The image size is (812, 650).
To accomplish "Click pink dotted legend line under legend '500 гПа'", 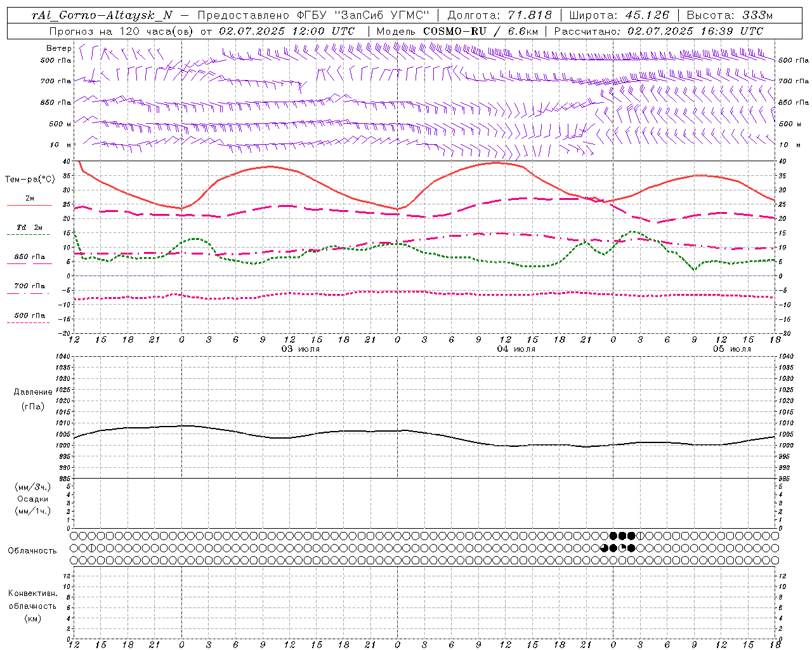I will pos(28,322).
